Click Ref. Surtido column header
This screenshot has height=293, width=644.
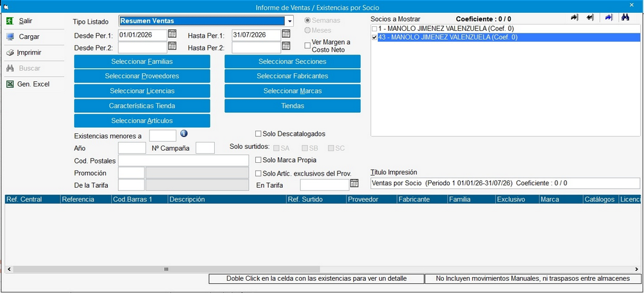(316, 199)
